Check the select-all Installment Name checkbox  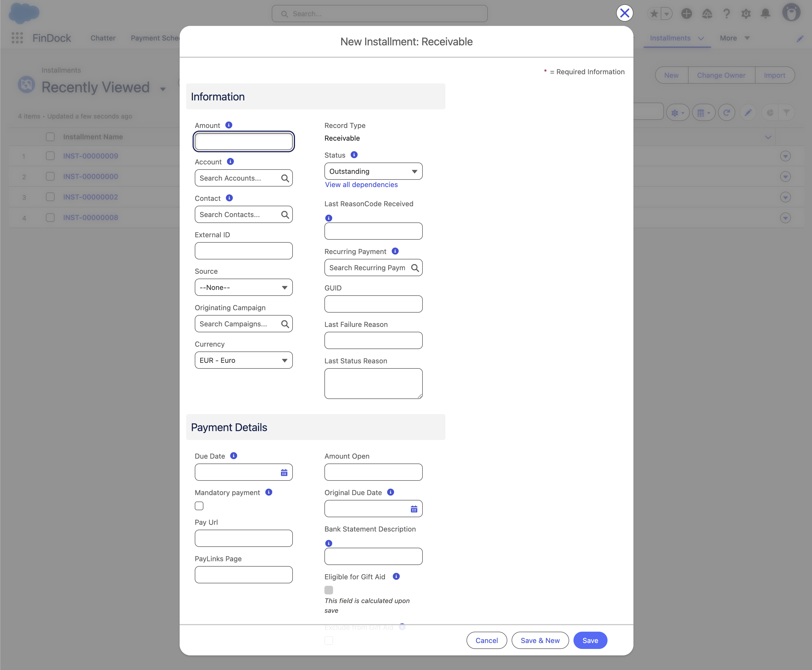coord(50,137)
